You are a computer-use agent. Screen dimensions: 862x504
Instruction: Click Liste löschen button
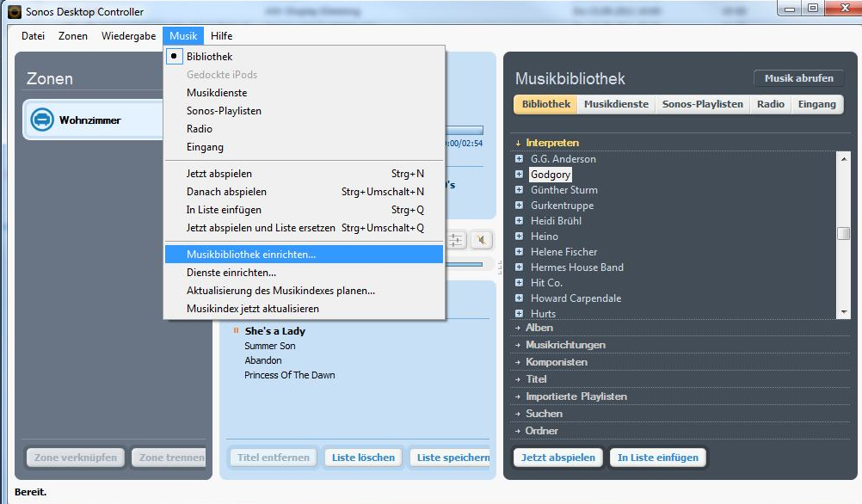click(363, 458)
